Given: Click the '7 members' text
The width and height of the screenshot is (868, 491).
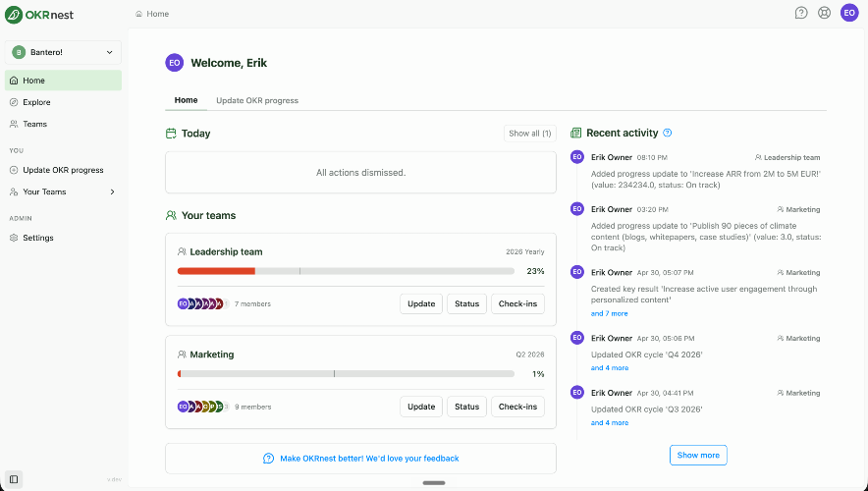Looking at the screenshot, I should tap(252, 303).
